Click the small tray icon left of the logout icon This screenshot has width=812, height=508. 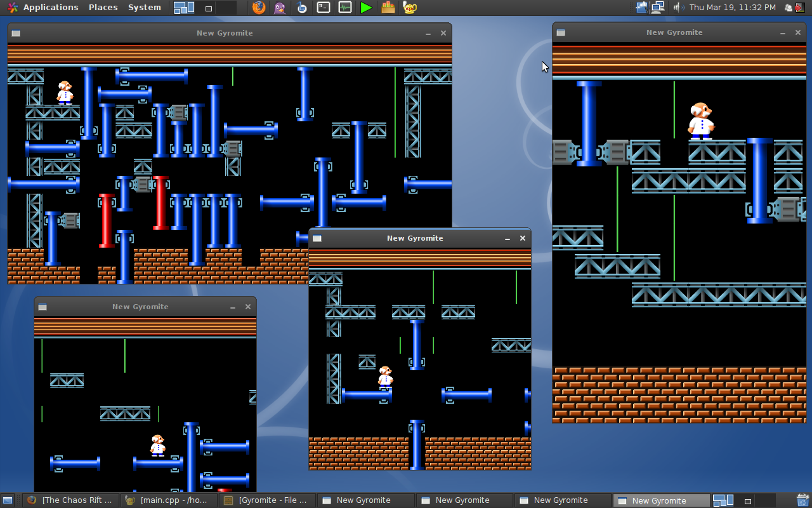click(789, 8)
